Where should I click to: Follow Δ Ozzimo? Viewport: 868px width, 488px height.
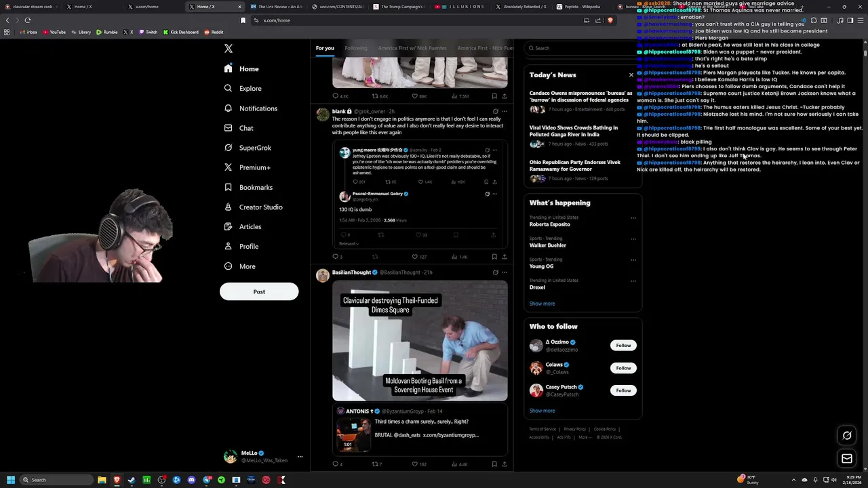click(x=623, y=346)
